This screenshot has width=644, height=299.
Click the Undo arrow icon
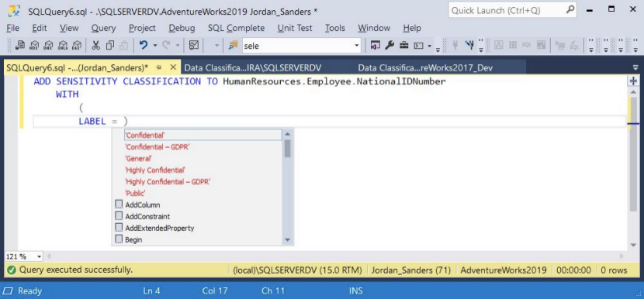pyautogui.click(x=144, y=45)
